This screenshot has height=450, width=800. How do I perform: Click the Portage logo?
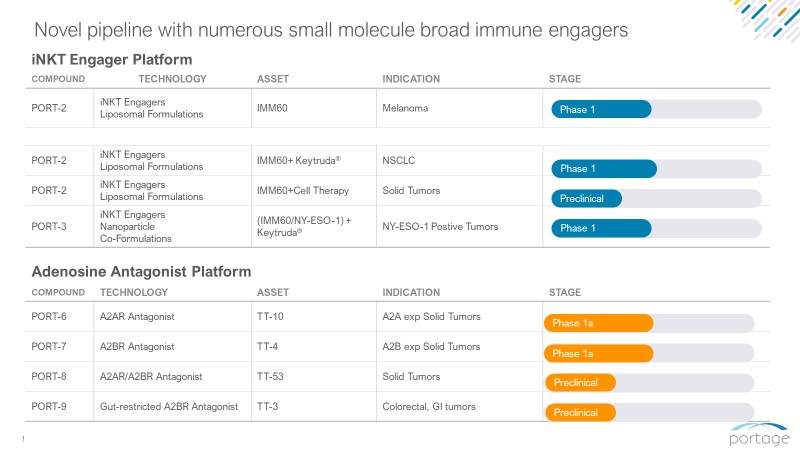click(x=759, y=433)
